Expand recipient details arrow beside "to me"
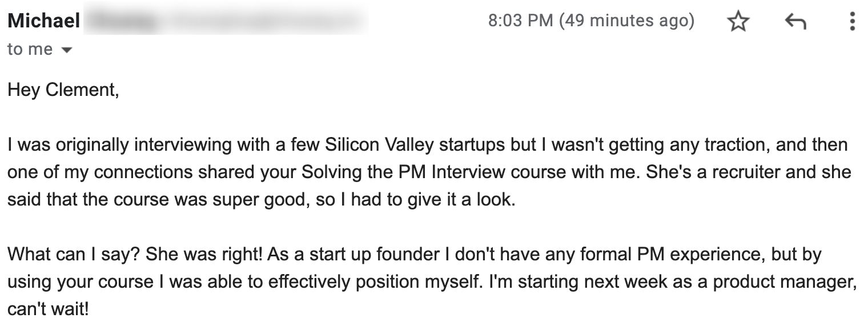The width and height of the screenshot is (868, 330). pyautogui.click(x=67, y=50)
